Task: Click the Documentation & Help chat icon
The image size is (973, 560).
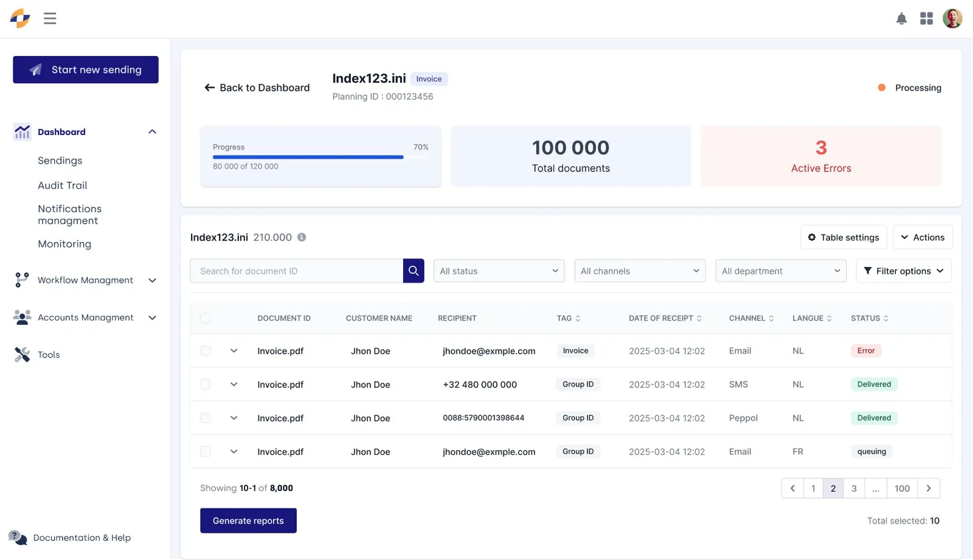Action: (18, 537)
